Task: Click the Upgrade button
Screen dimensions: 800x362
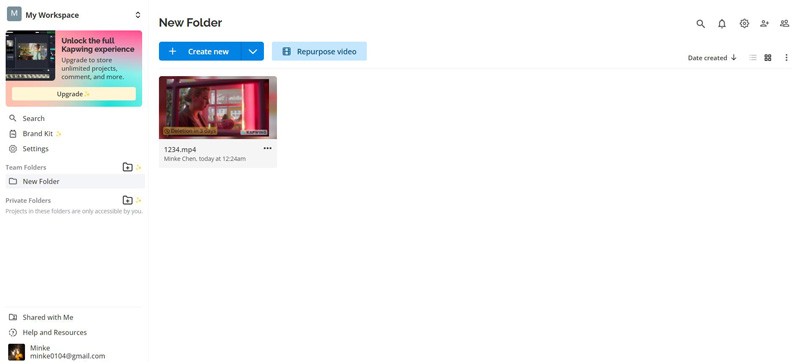Action: point(74,94)
